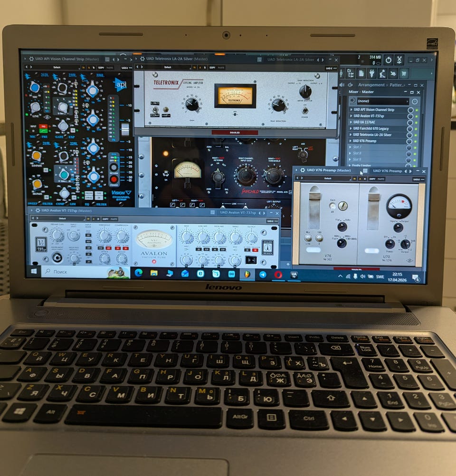456x476 pixels.
Task: Expand UAD Avalon VT-737sp slot arrow in mixer
Action: (x=351, y=116)
